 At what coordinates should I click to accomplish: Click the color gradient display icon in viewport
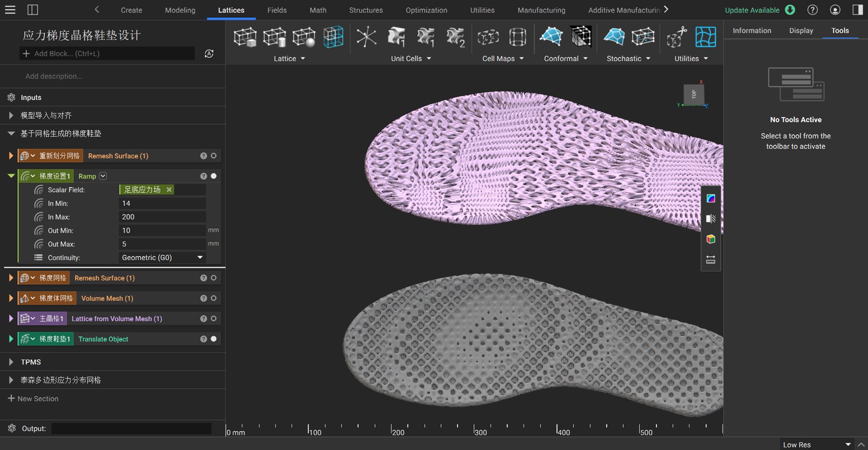711,198
